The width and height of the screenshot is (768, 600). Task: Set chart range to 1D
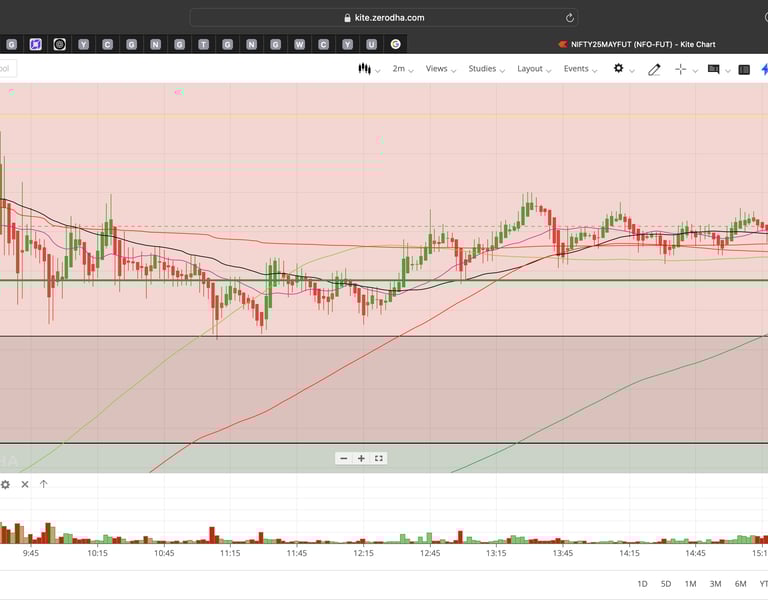tap(642, 584)
